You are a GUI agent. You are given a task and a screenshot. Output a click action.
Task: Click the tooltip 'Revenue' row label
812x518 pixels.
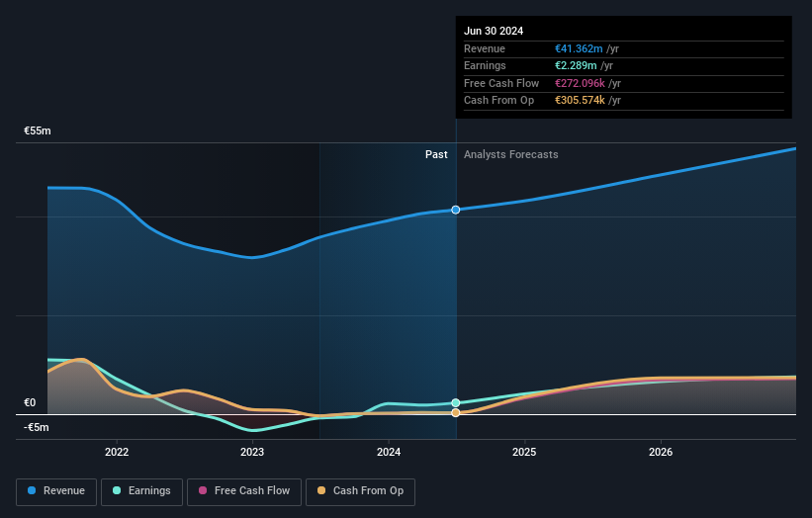(x=485, y=48)
